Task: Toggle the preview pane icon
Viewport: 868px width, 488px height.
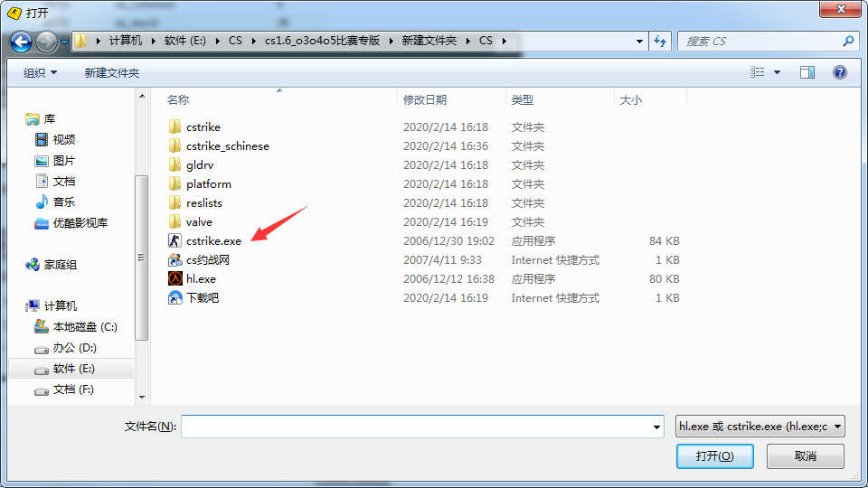Action: pyautogui.click(x=807, y=72)
